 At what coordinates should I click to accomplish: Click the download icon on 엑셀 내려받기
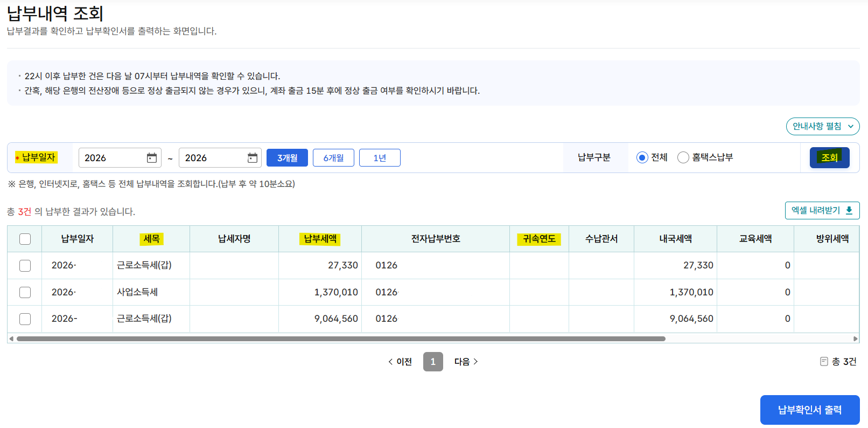[849, 211]
